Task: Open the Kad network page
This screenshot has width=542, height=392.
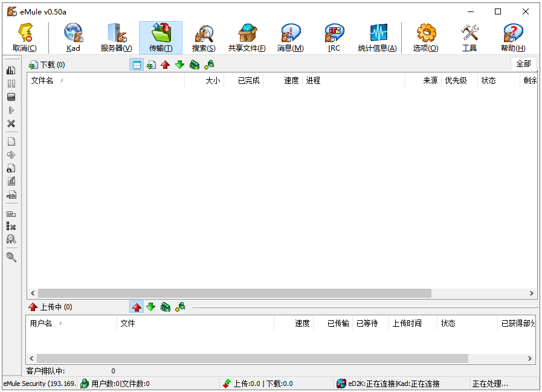Action: [x=73, y=37]
